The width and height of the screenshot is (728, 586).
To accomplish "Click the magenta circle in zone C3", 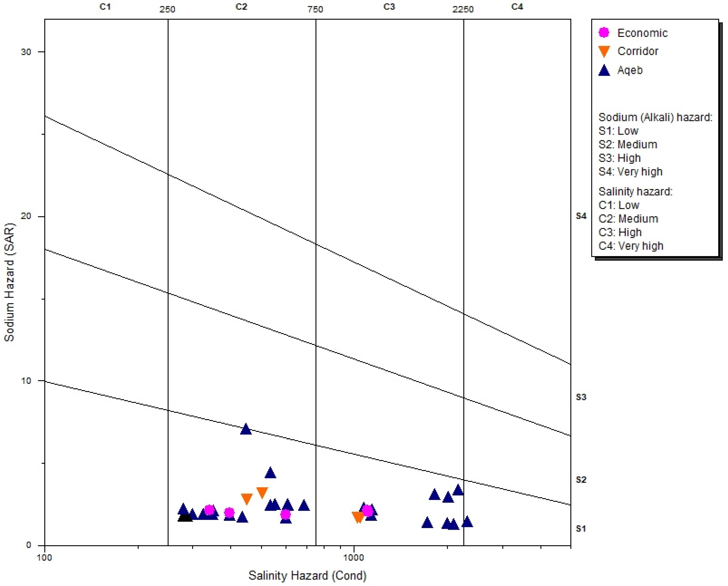I will coord(367,511).
